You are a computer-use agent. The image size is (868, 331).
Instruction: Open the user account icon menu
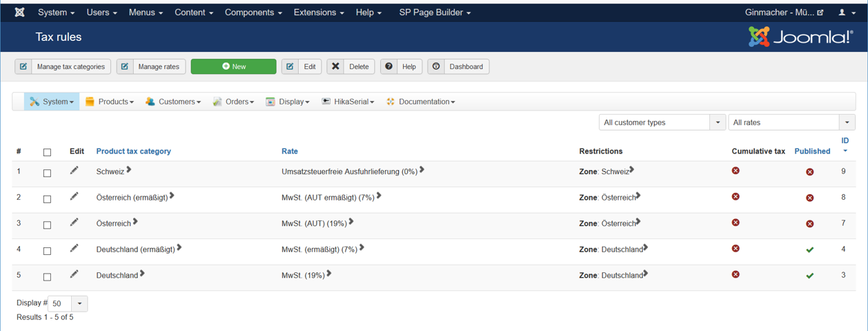click(x=846, y=12)
